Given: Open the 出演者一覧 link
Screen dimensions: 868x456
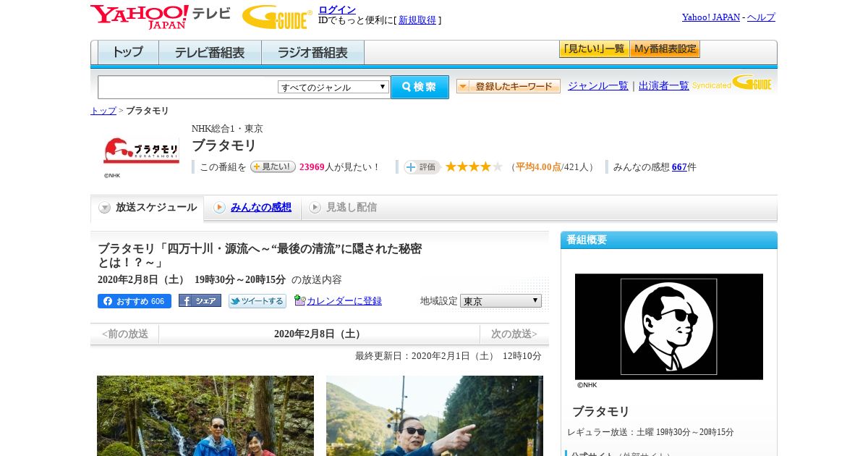Looking at the screenshot, I should (664, 85).
